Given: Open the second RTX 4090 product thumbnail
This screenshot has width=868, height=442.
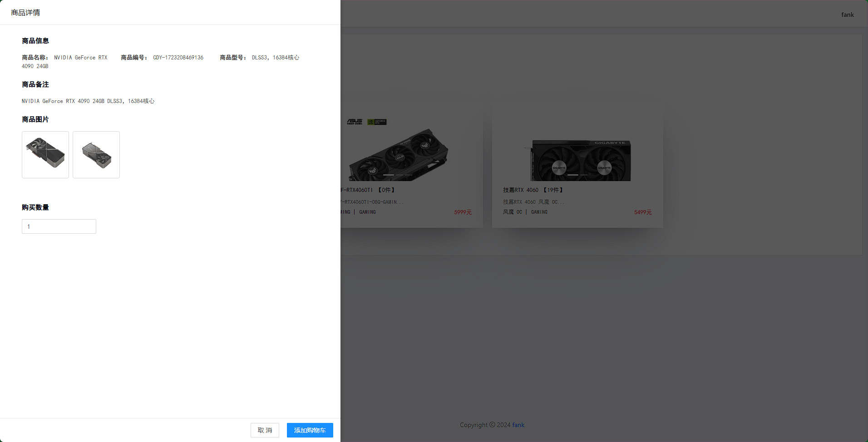Looking at the screenshot, I should point(96,155).
